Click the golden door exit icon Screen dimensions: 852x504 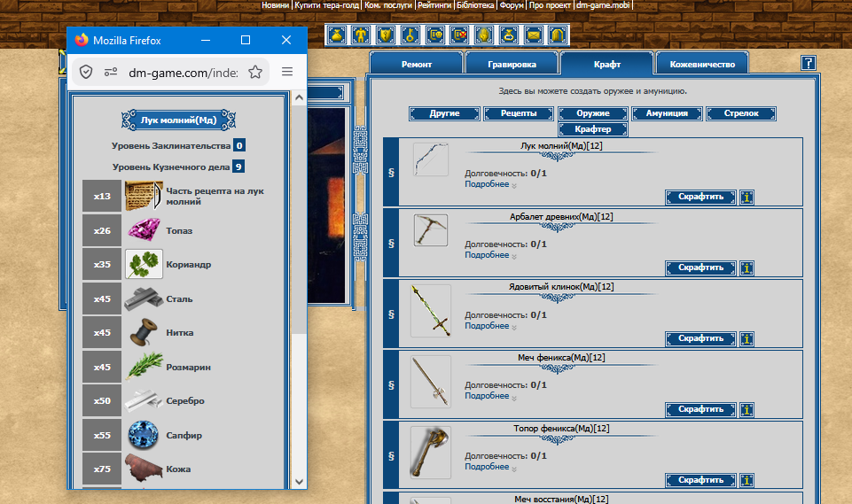pyautogui.click(x=558, y=35)
